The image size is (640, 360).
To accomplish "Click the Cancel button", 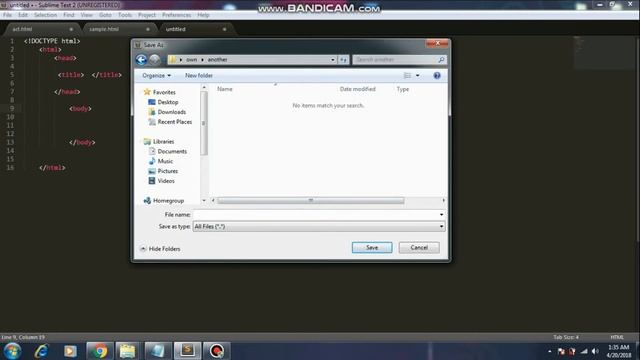I will point(419,247).
